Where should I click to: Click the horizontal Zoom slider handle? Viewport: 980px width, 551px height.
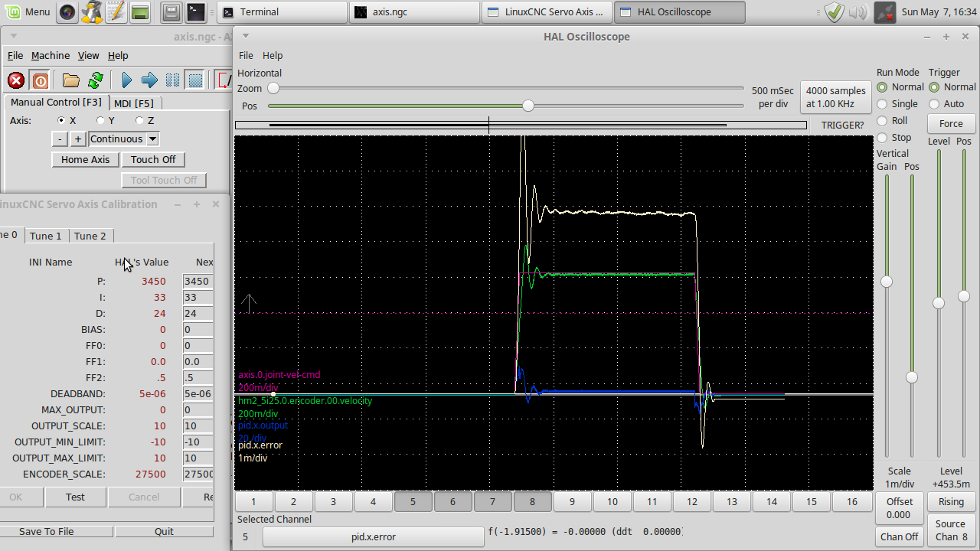tap(273, 89)
